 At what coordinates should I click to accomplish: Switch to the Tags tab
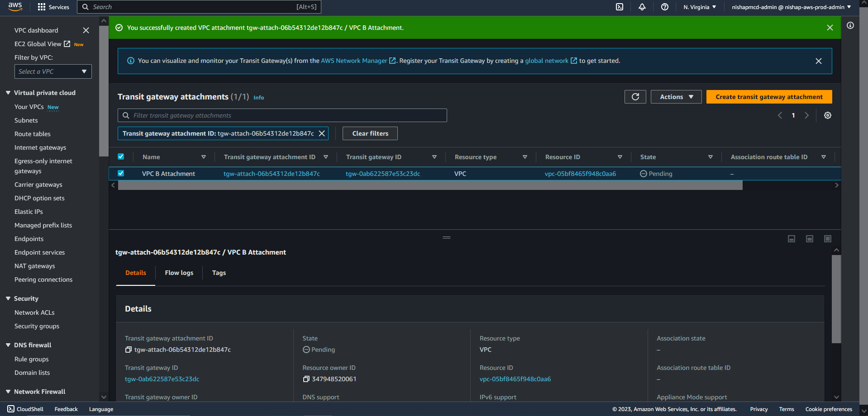pos(219,273)
